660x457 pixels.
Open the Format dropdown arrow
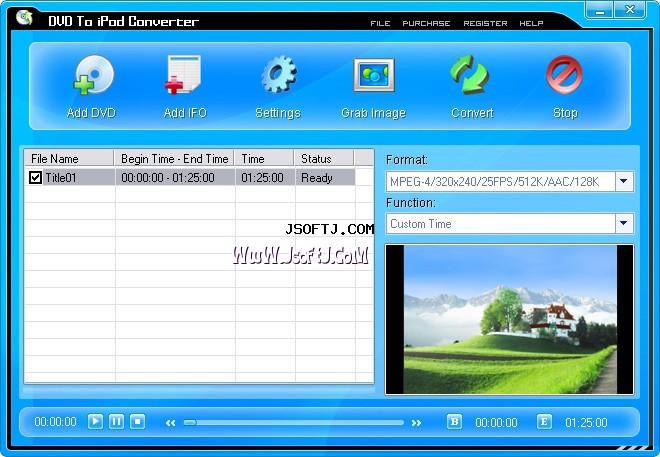coord(624,181)
